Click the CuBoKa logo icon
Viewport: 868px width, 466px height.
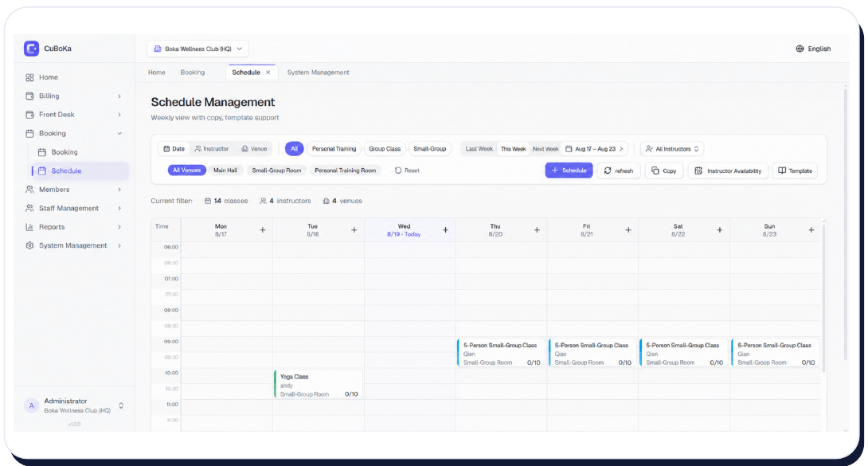(31, 49)
